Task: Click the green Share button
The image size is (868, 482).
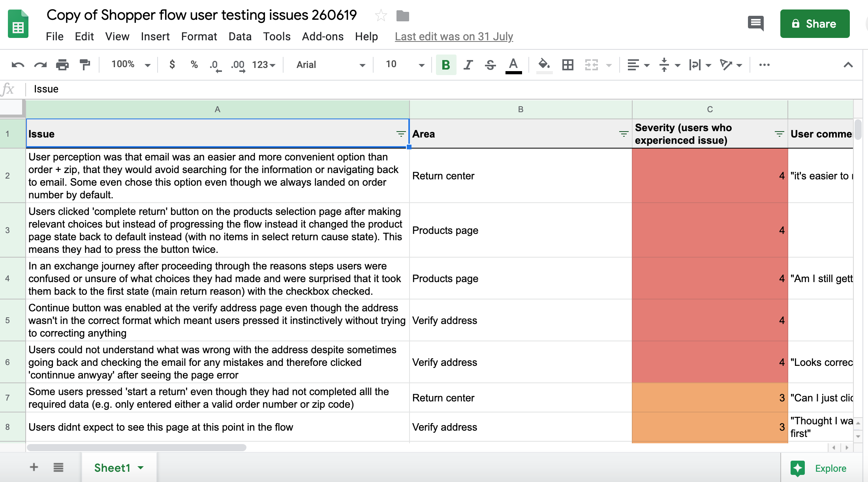Action: [814, 24]
